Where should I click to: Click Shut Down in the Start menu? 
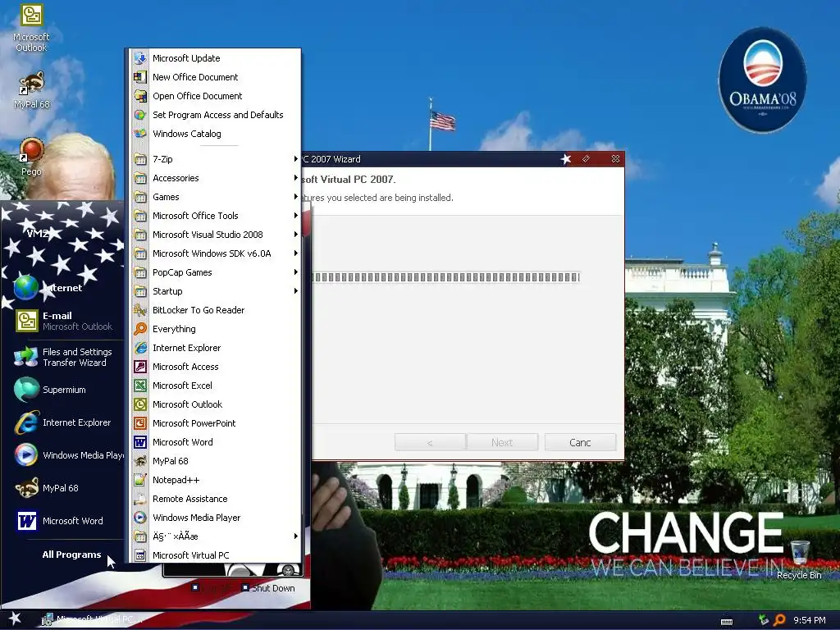268,587
